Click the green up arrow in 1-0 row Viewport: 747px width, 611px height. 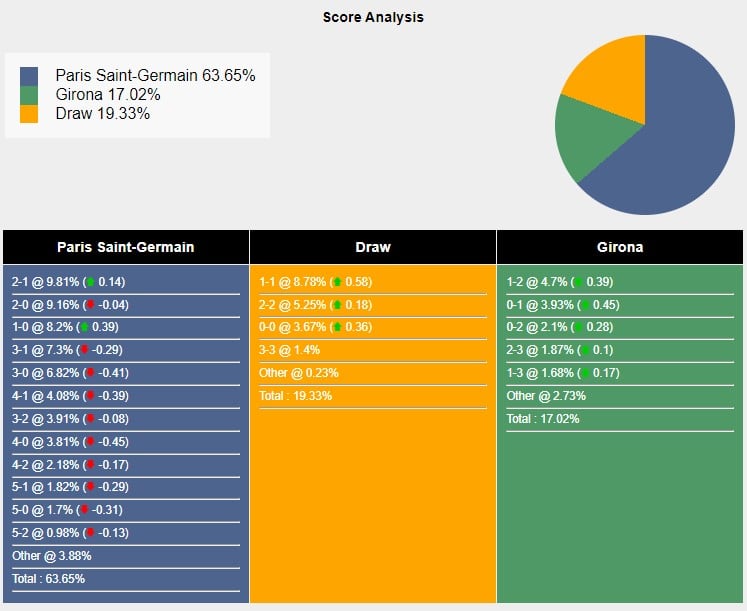pos(84,327)
